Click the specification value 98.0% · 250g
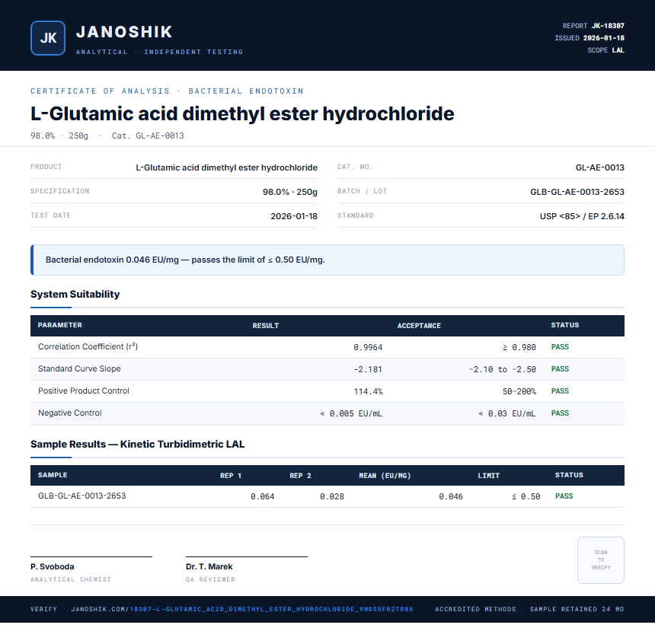 tap(290, 192)
